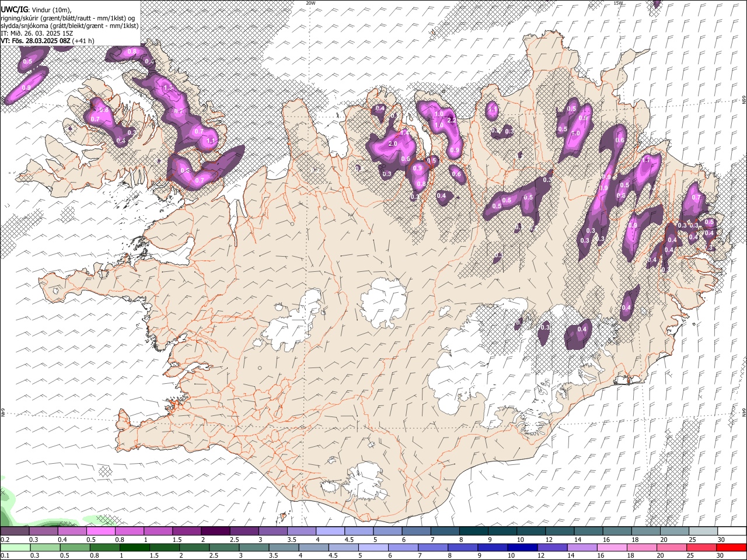This screenshot has height=560, width=747.
Task: Click the '15W' longitude label at top
Action: (618, 3)
